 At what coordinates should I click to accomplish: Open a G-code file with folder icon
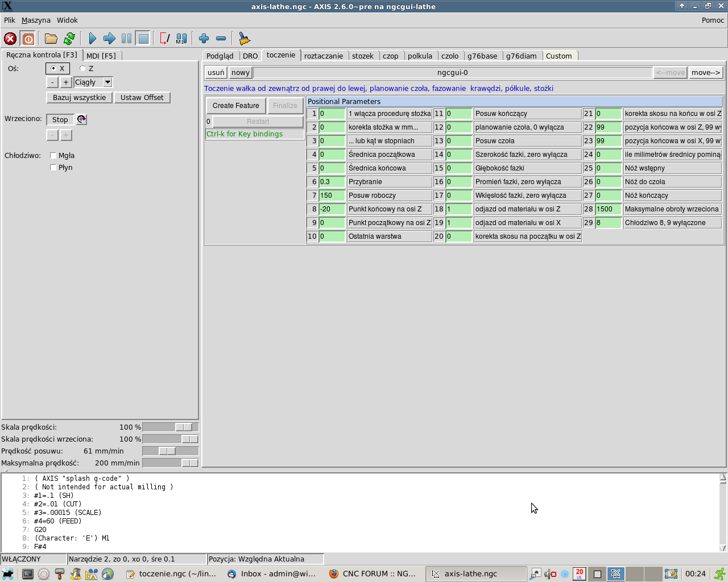[51, 39]
